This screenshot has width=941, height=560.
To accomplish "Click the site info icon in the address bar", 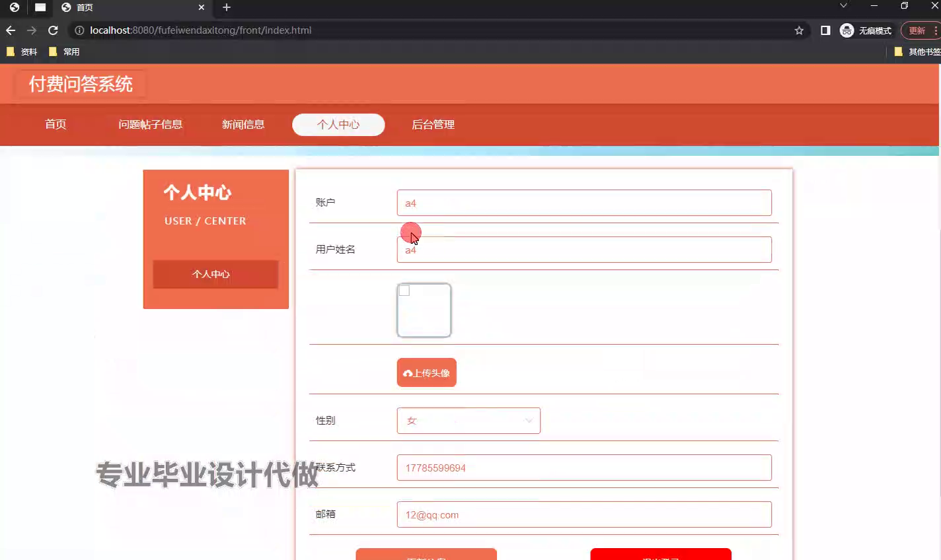I will point(79,30).
